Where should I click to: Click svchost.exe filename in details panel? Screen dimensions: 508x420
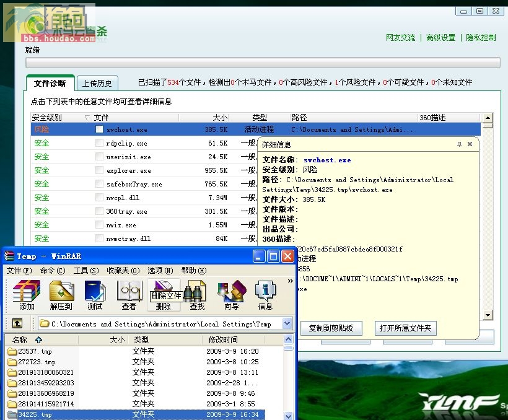(327, 160)
